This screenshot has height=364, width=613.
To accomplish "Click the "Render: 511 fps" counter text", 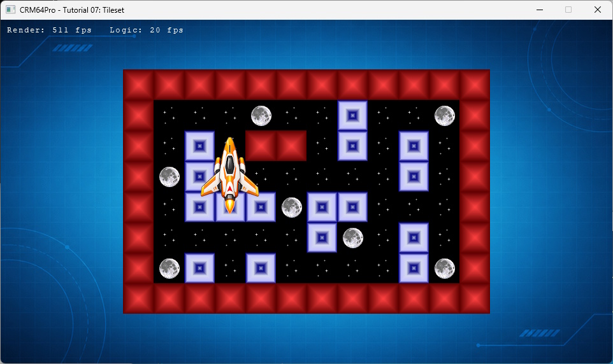I will pyautogui.click(x=49, y=30).
